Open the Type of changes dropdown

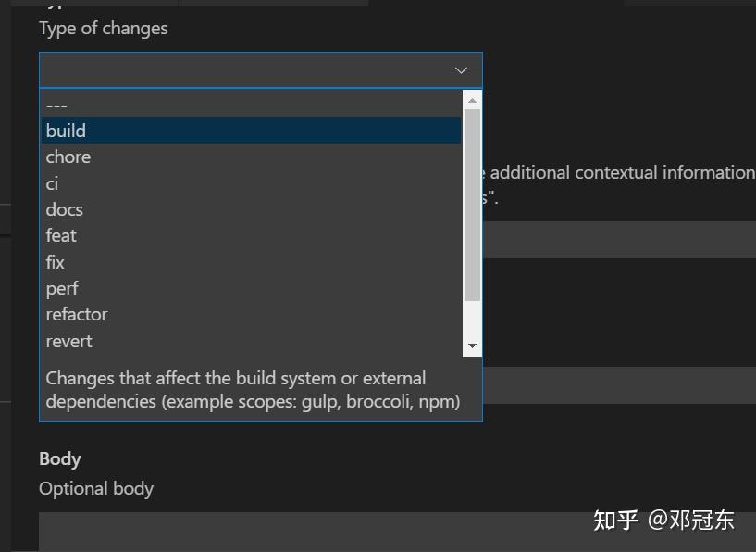coord(259,69)
